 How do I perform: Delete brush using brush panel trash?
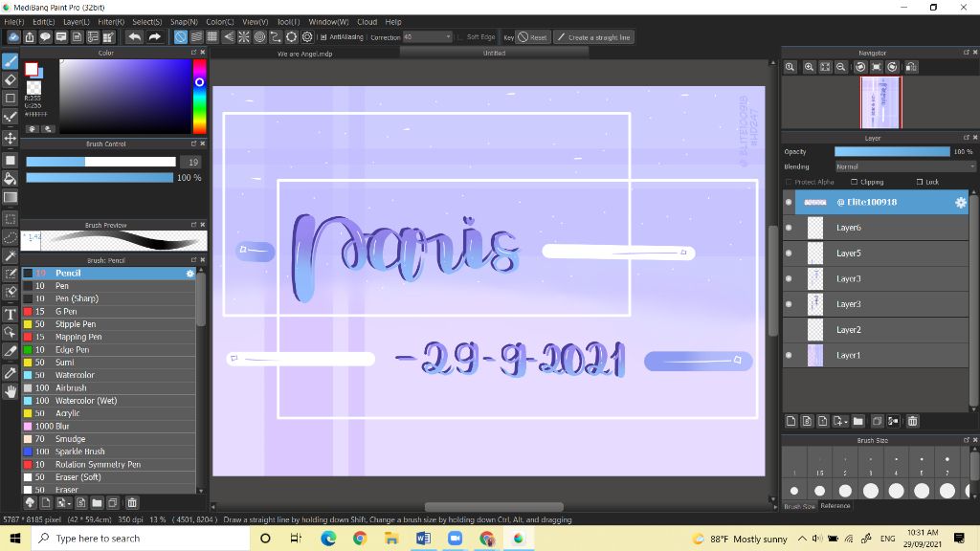pyautogui.click(x=132, y=502)
